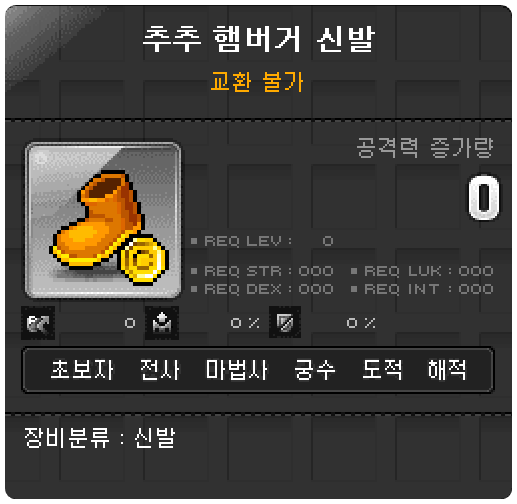This screenshot has height=504, width=517.
Task: Click the item title 추추 햄버거 신발
Action: tap(259, 39)
